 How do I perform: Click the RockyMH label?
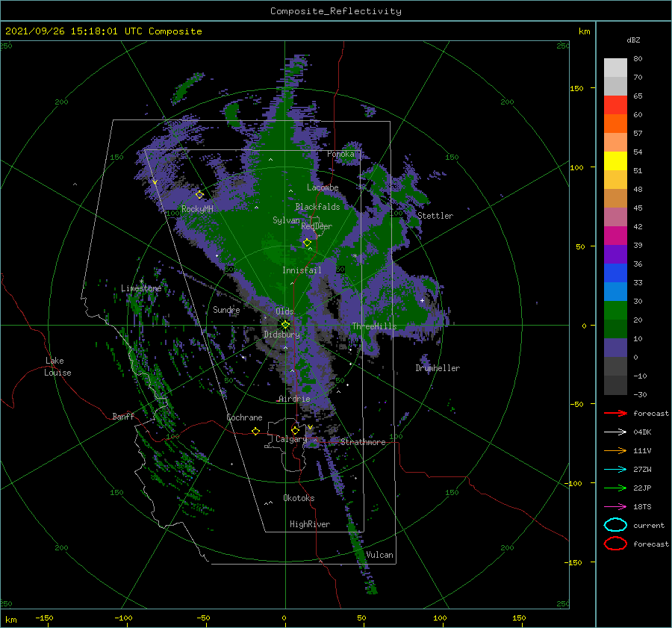pyautogui.click(x=197, y=209)
